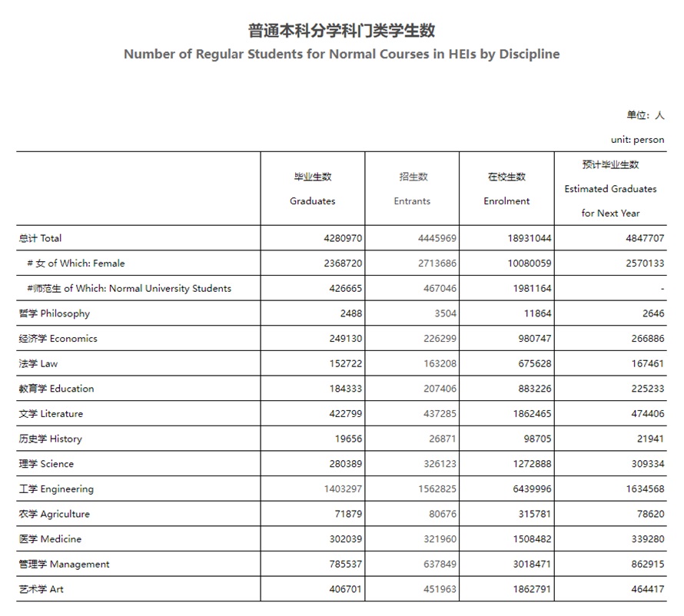The height and width of the screenshot is (616, 684).
Task: Select the 哲学 Philosophy row label
Action: coord(54,314)
